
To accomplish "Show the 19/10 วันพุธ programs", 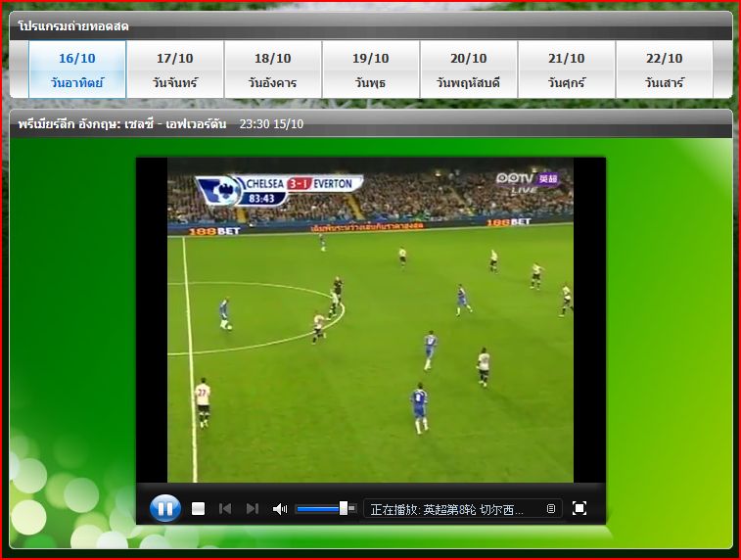I will coord(371,70).
